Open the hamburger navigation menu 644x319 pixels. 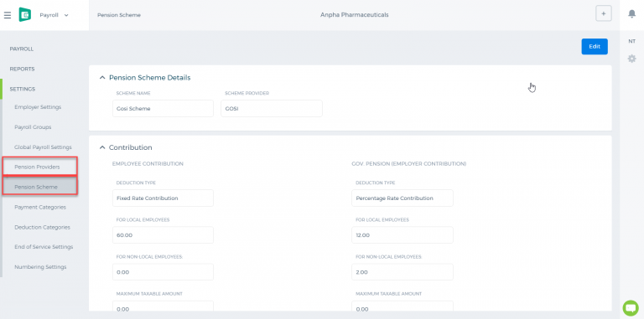[x=8, y=15]
